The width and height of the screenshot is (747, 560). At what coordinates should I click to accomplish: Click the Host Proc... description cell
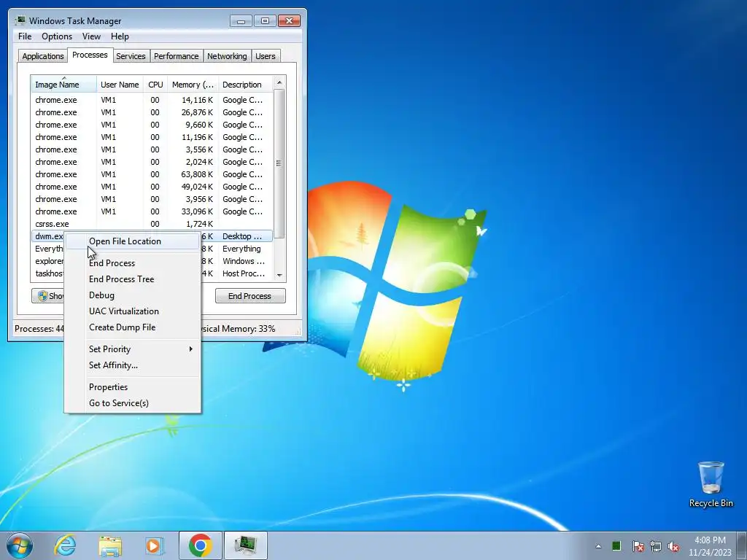pyautogui.click(x=244, y=273)
